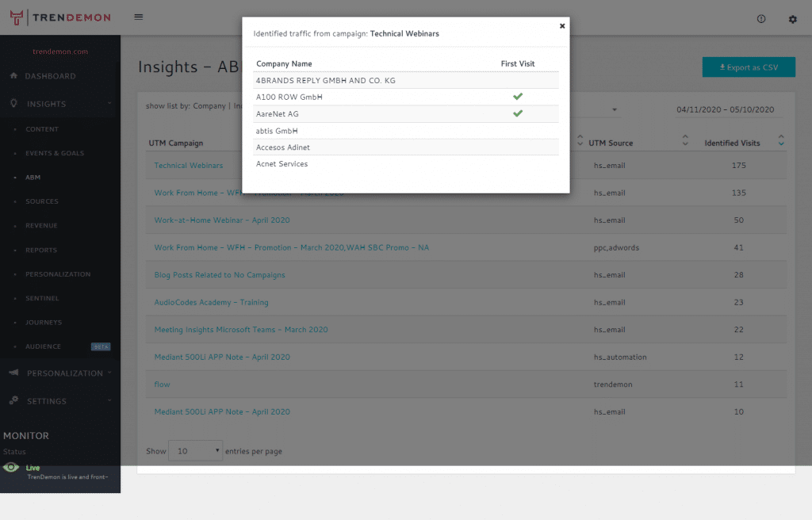Open Sentinel in the sidebar
The height and width of the screenshot is (520, 812).
[42, 298]
